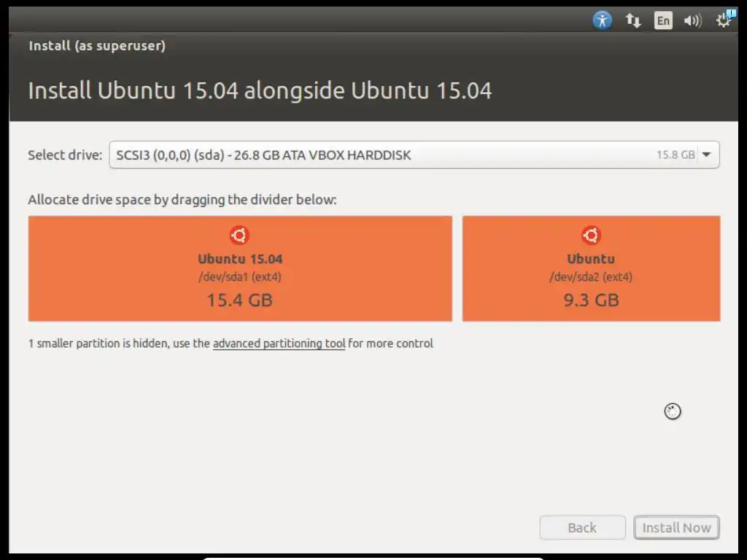The height and width of the screenshot is (560, 747).
Task: Click the 9.3 GB size label
Action: [591, 300]
